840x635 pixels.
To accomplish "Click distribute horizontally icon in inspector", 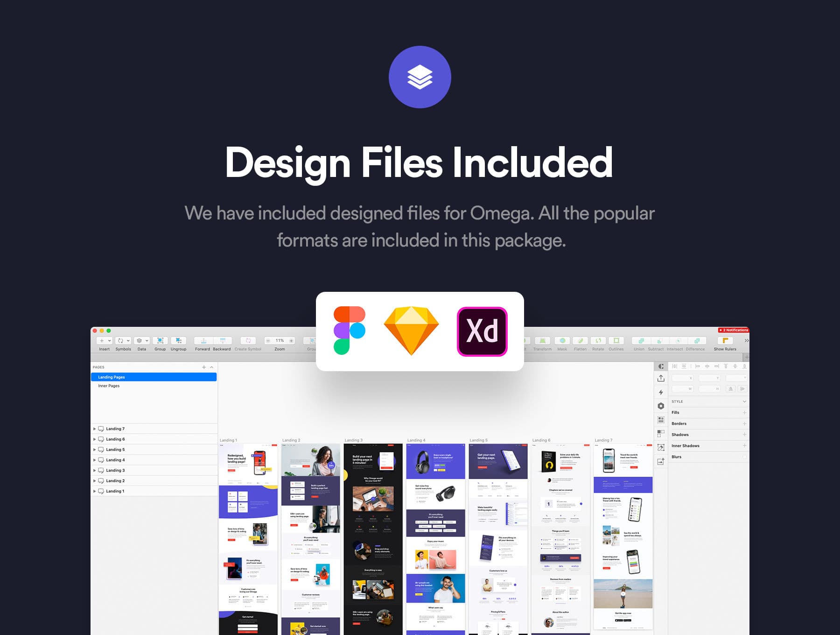I will click(674, 367).
